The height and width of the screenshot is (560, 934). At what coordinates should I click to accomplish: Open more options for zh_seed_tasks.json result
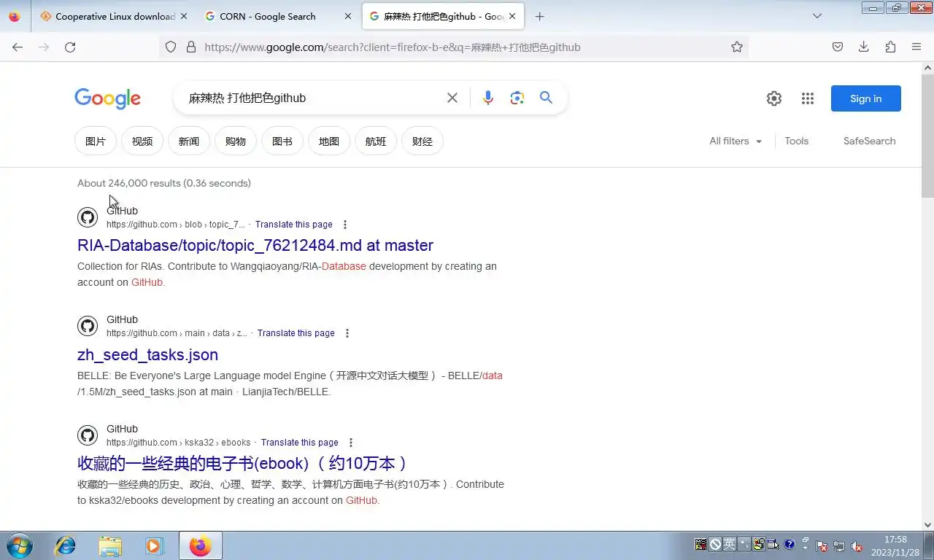click(x=347, y=333)
